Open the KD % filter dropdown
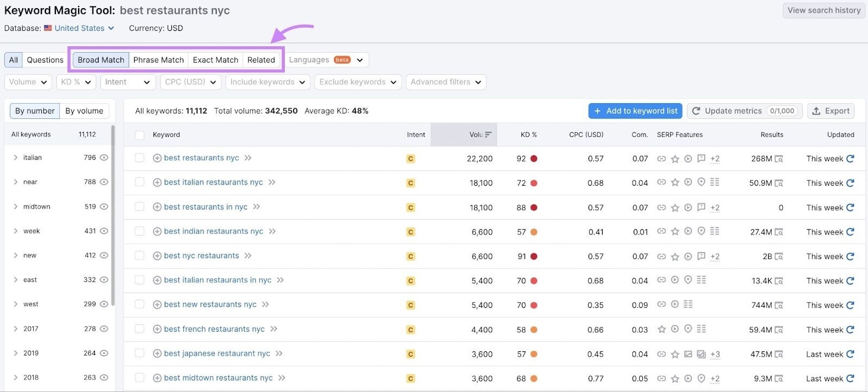Screen dimensions: 868x392 coord(76,82)
